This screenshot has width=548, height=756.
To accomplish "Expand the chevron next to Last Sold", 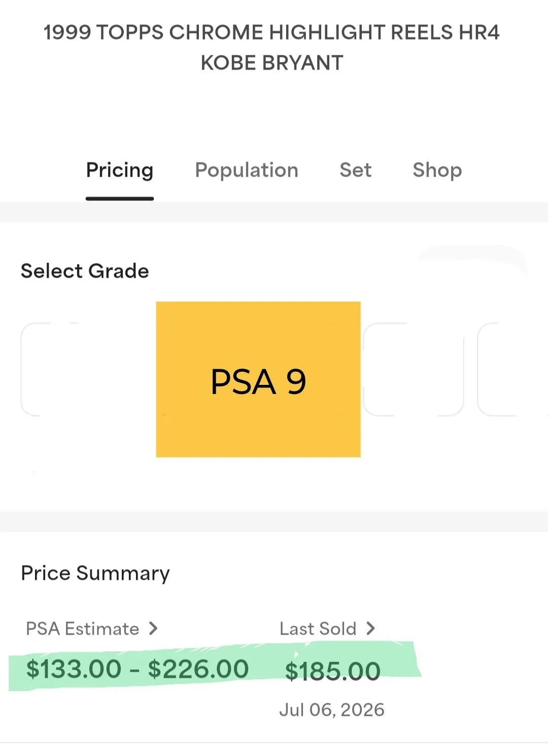I will pos(371,629).
